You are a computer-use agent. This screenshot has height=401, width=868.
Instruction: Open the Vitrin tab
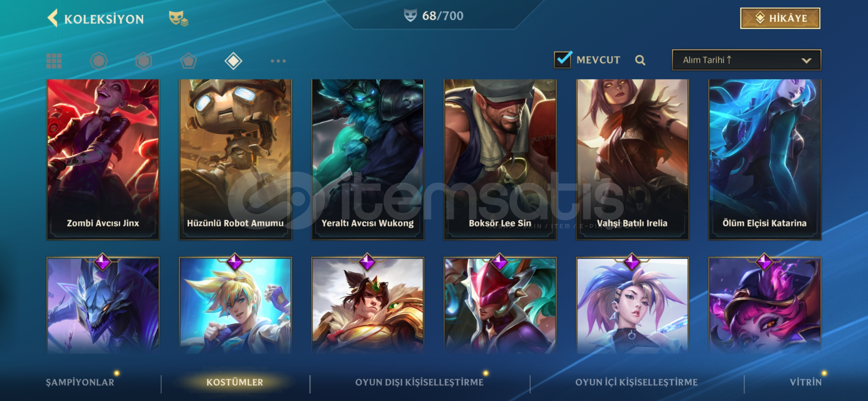806,382
